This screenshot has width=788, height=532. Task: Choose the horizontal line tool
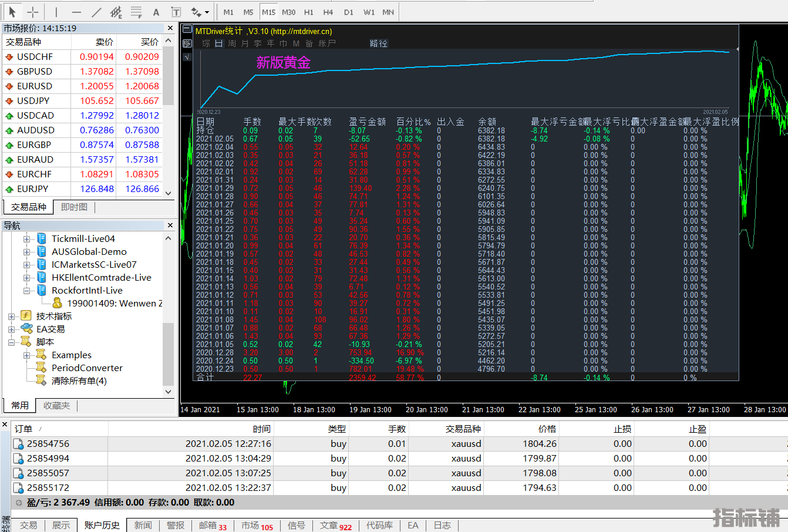(76, 12)
